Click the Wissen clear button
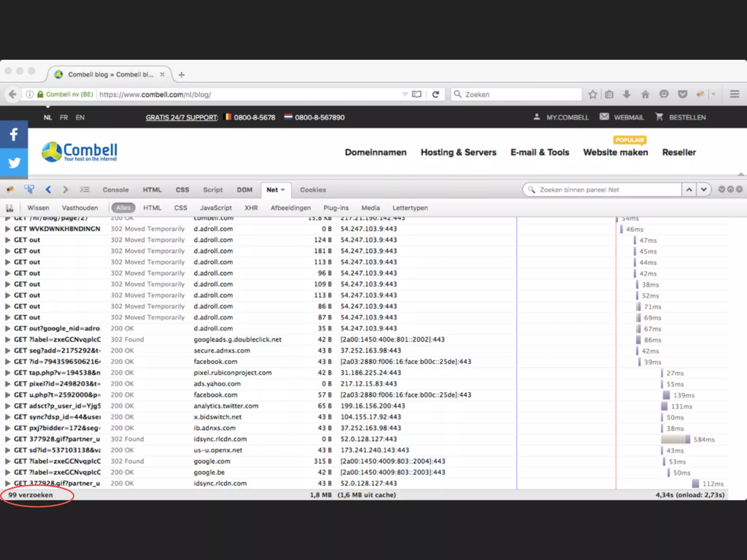The width and height of the screenshot is (747, 560). [38, 208]
